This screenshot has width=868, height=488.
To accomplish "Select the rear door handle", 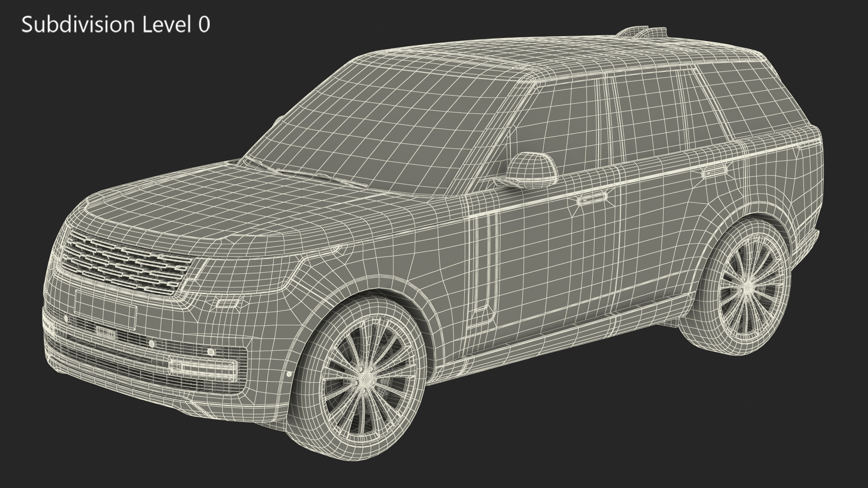I will 715,171.
